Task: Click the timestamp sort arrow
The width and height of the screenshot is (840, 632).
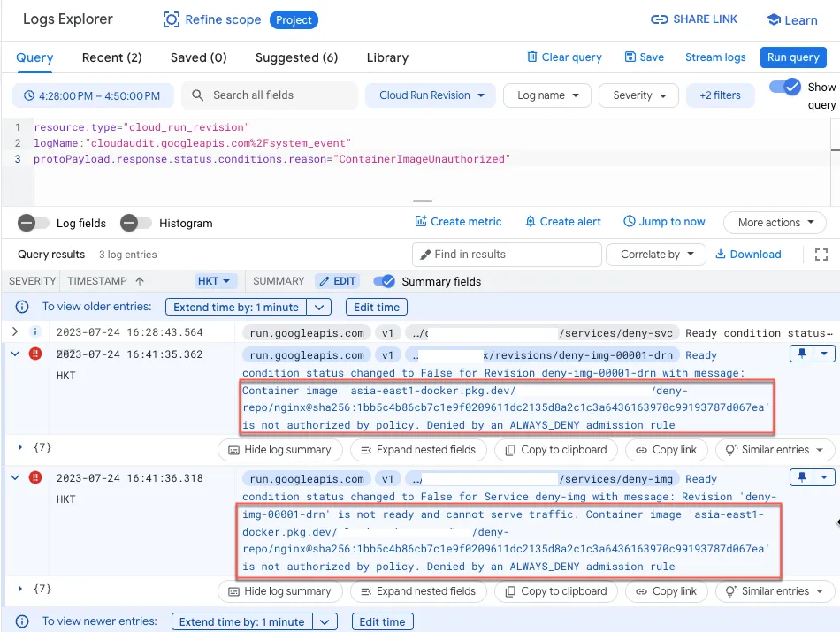Action: [x=140, y=281]
